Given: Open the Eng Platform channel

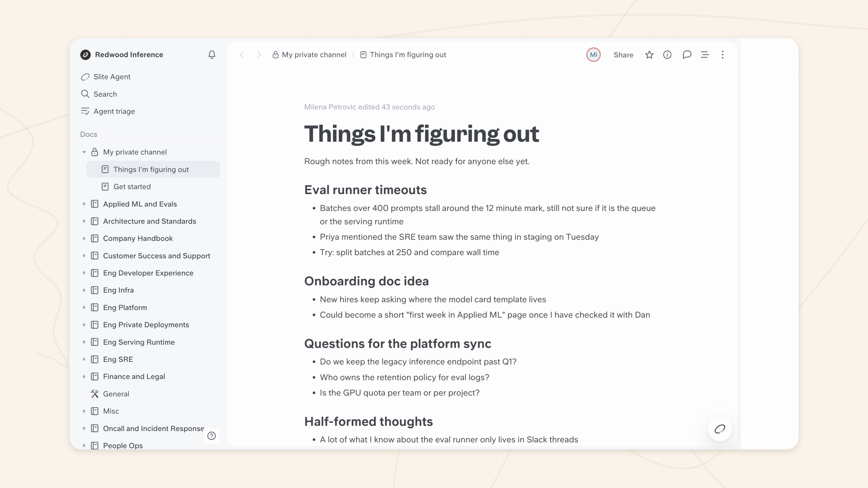Looking at the screenshot, I should click(125, 307).
